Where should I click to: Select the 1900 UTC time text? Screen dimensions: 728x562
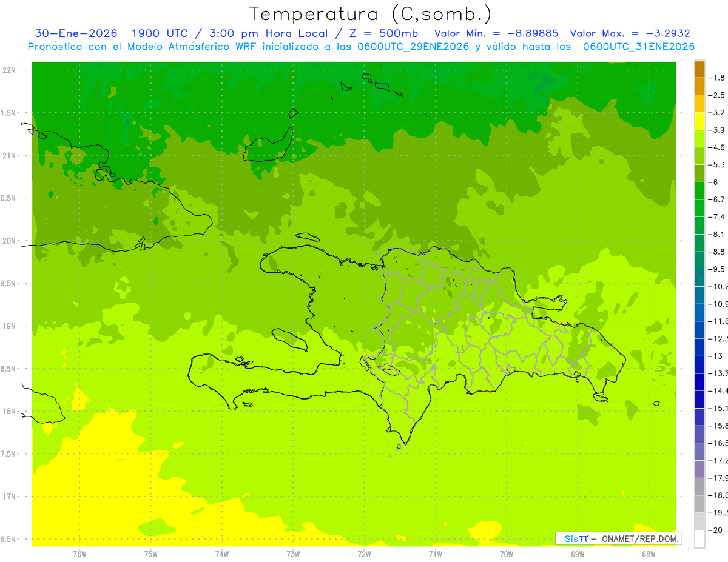[160, 33]
